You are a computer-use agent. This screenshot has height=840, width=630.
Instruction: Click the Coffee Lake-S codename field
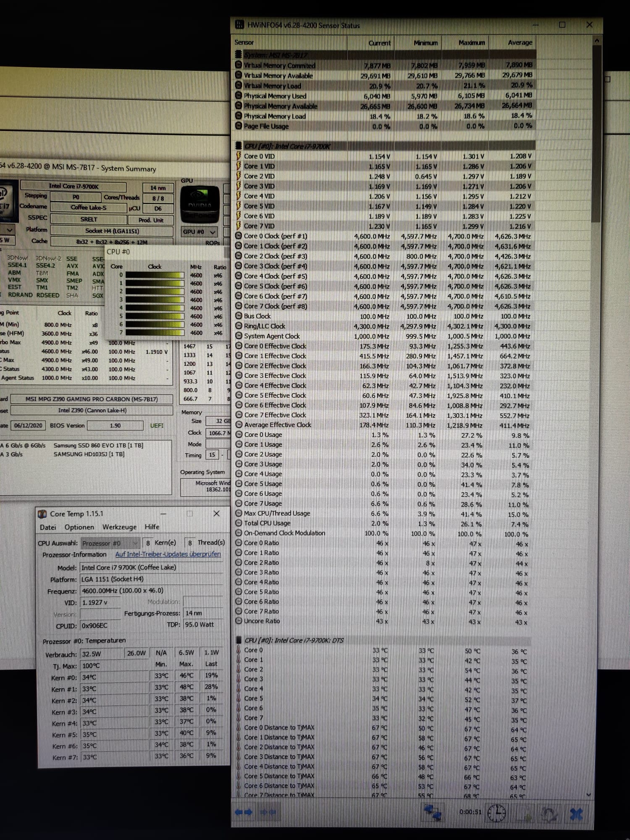[88, 207]
